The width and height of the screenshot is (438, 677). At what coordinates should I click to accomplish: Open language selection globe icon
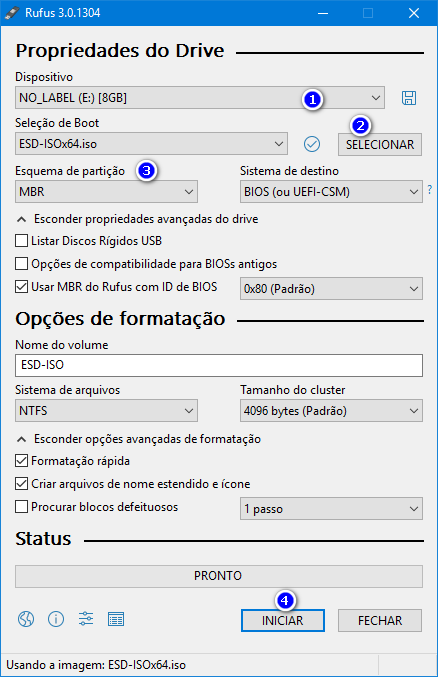pos(26,619)
